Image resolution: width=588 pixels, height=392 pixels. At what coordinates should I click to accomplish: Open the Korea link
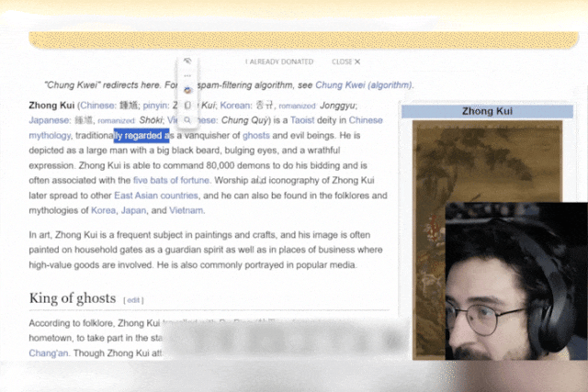(103, 210)
